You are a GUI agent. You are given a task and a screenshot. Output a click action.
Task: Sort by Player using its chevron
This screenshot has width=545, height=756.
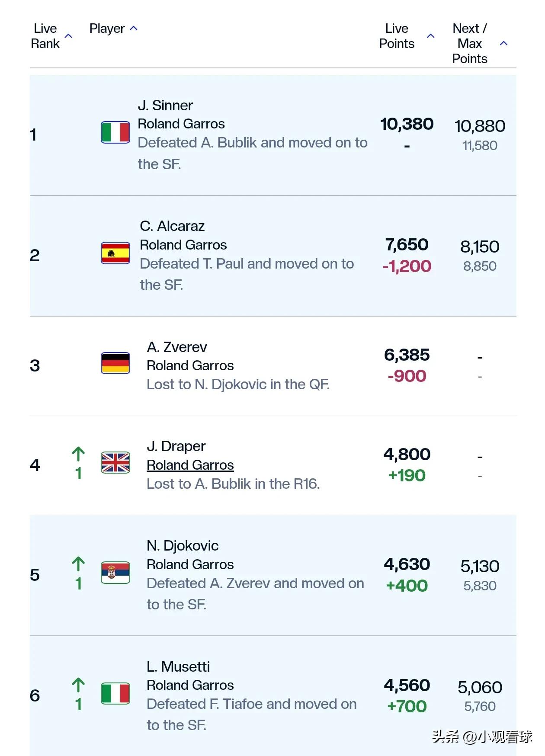pos(134,29)
